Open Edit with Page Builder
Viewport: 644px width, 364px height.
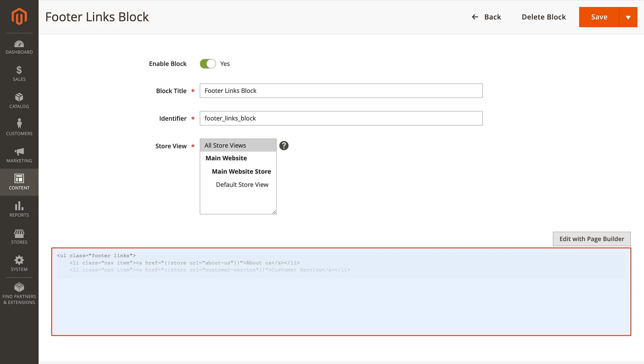coord(591,239)
